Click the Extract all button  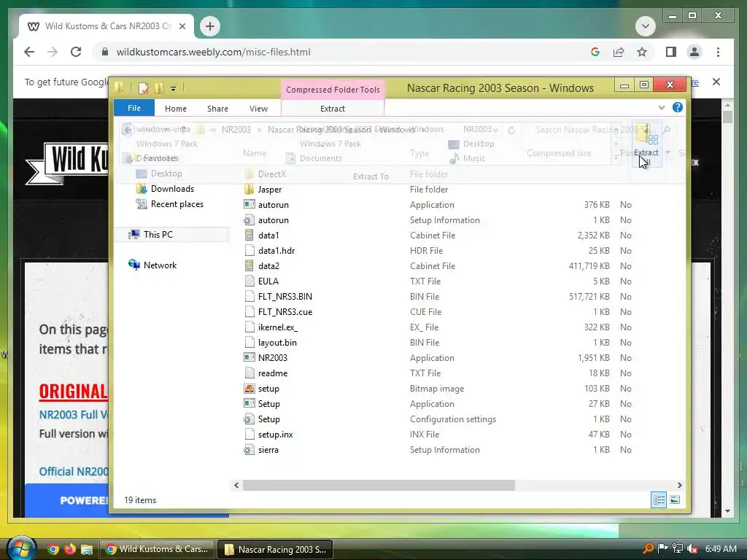pos(646,144)
